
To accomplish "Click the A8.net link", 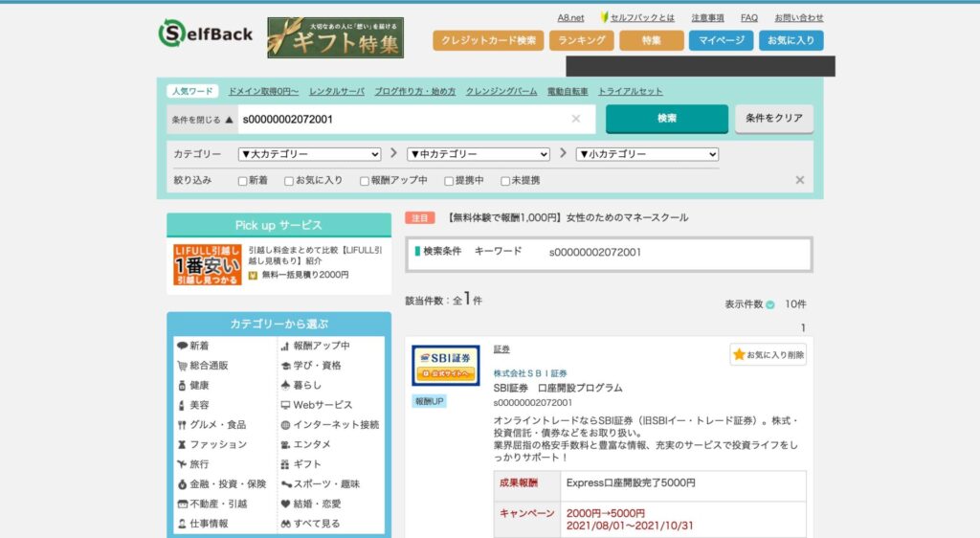I will (570, 17).
